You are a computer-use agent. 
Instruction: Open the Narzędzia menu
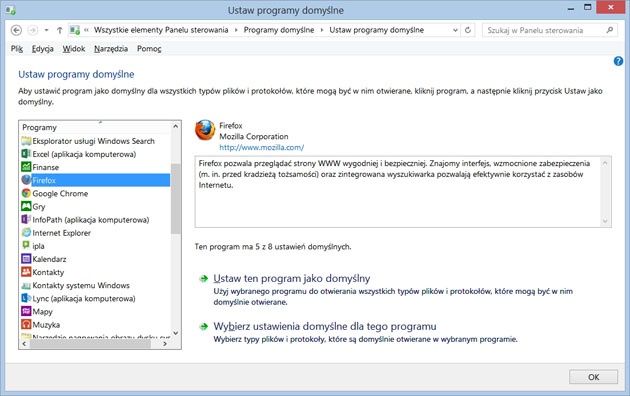coord(111,49)
